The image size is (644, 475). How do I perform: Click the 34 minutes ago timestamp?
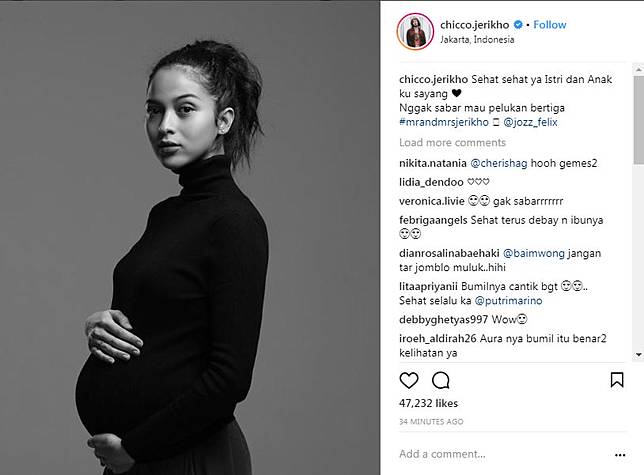431,422
